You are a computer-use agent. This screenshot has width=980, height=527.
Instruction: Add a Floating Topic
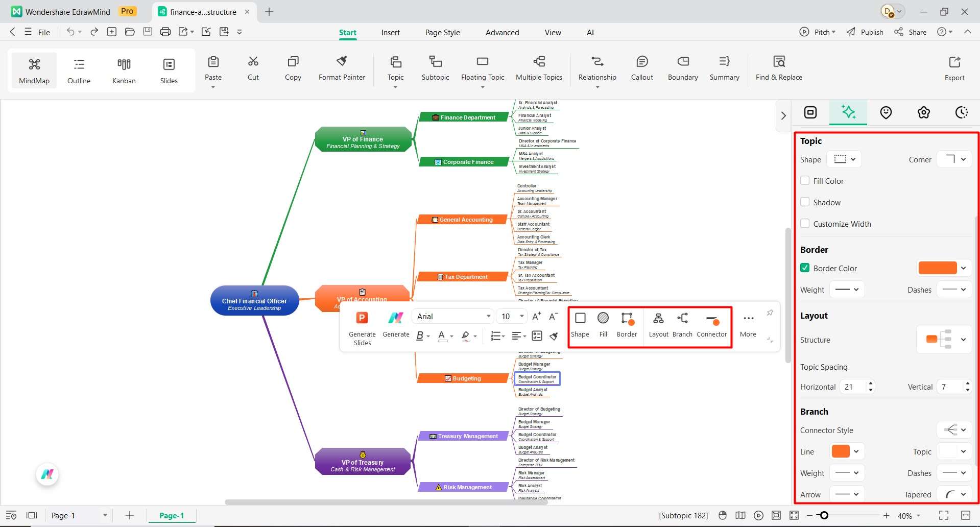[482, 69]
